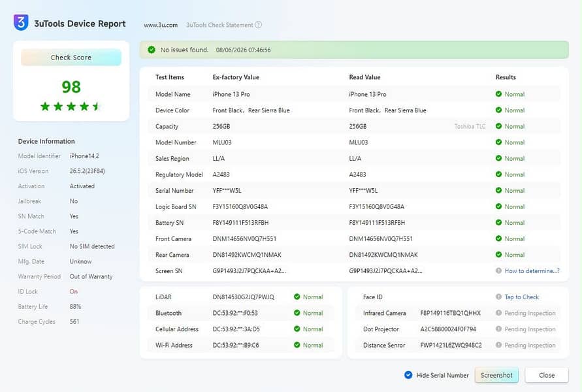
Task: Click the ID Lock On value
Action: pyautogui.click(x=74, y=291)
